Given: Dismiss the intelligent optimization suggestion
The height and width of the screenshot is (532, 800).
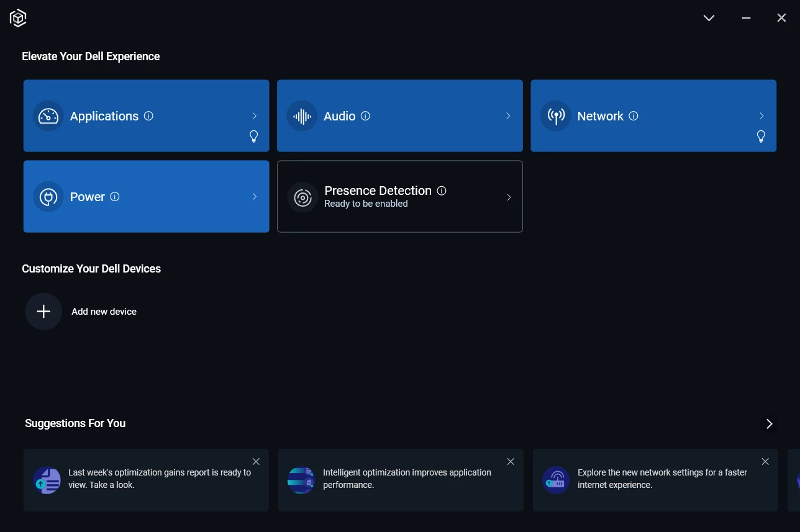Looking at the screenshot, I should tap(511, 462).
